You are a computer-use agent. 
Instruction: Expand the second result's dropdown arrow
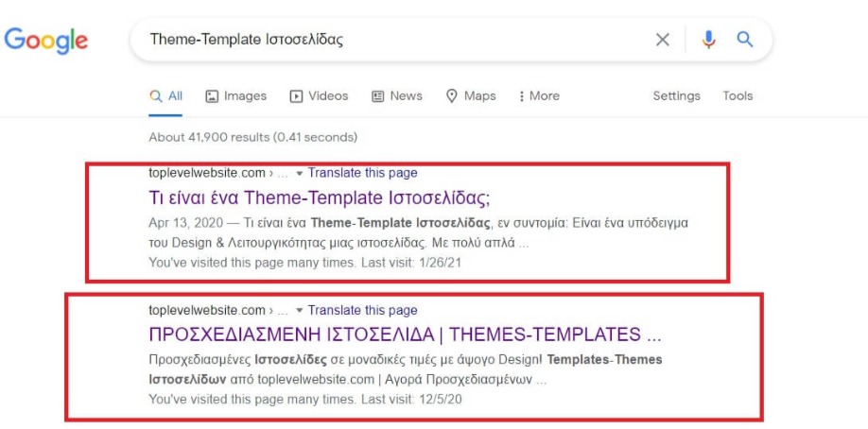point(300,311)
